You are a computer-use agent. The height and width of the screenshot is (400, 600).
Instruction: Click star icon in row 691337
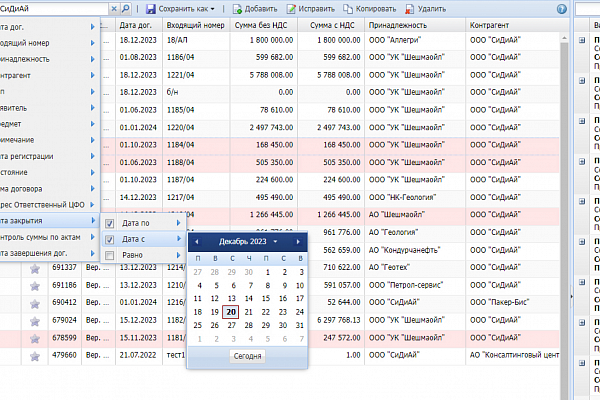(x=35, y=269)
